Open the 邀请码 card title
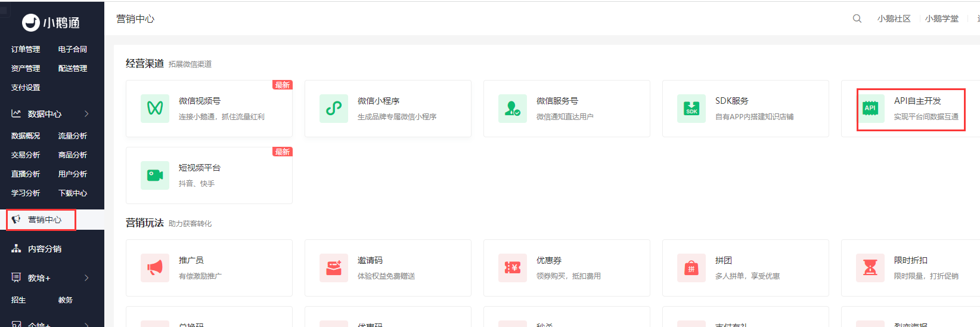Screen dimensions: 980x327 point(370,260)
